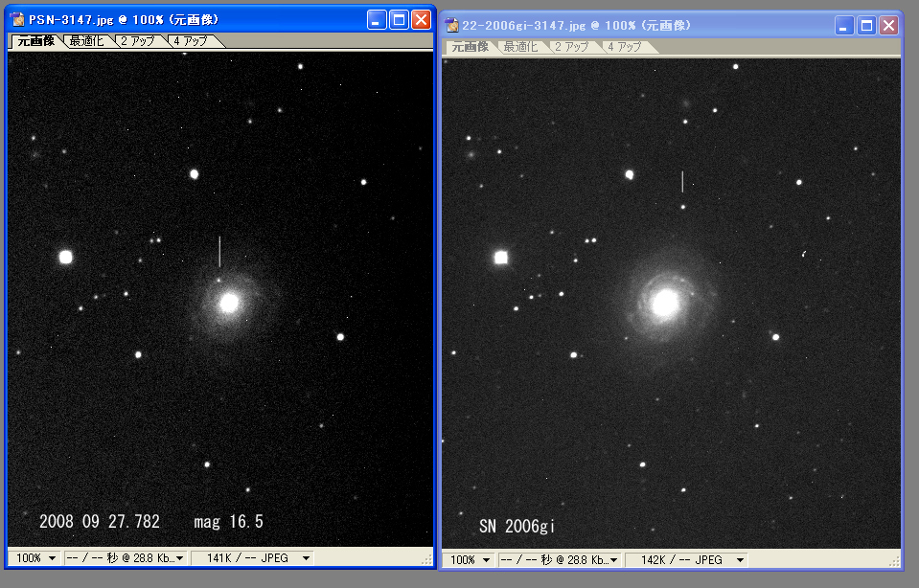This screenshot has width=919, height=588.
Task: Click the bright galaxy core in PSN-3147.jpg image
Action: (x=229, y=303)
